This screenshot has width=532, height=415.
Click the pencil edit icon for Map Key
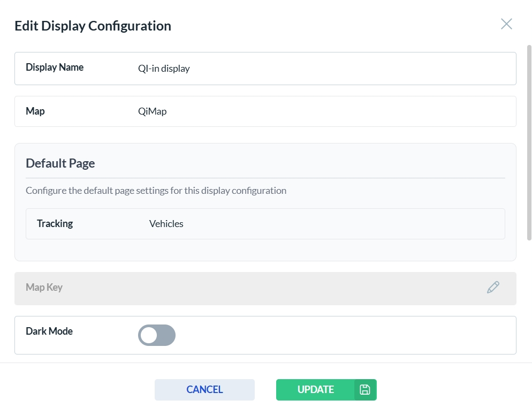493,288
